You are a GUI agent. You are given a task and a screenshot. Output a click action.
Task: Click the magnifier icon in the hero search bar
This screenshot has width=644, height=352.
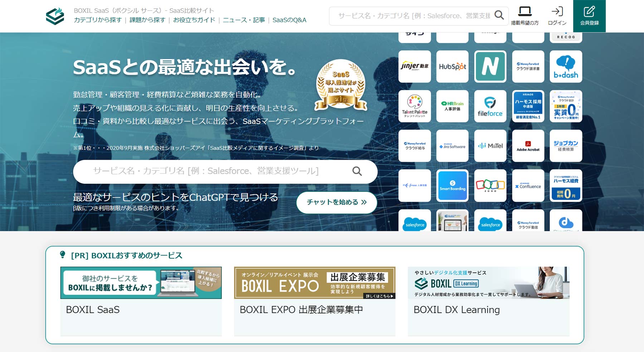(x=357, y=171)
